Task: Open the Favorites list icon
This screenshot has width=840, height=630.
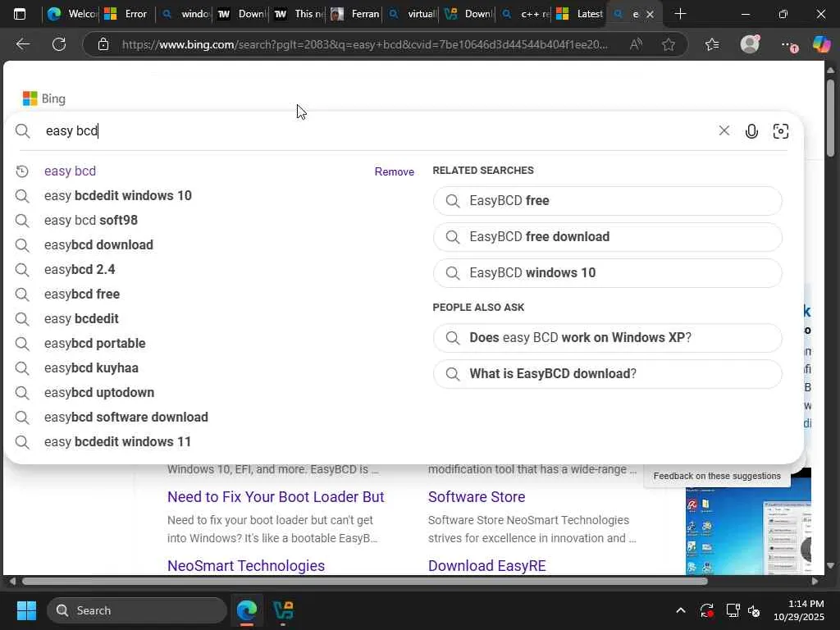Action: (x=711, y=44)
